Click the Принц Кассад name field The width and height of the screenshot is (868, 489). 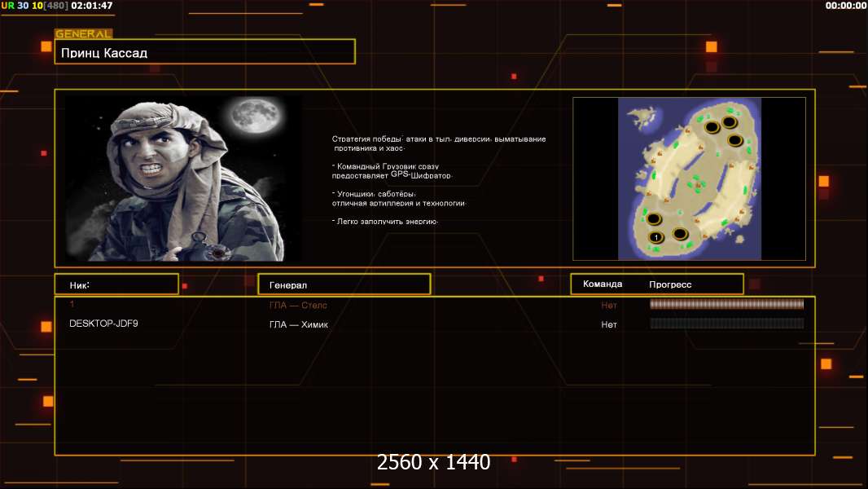[204, 52]
